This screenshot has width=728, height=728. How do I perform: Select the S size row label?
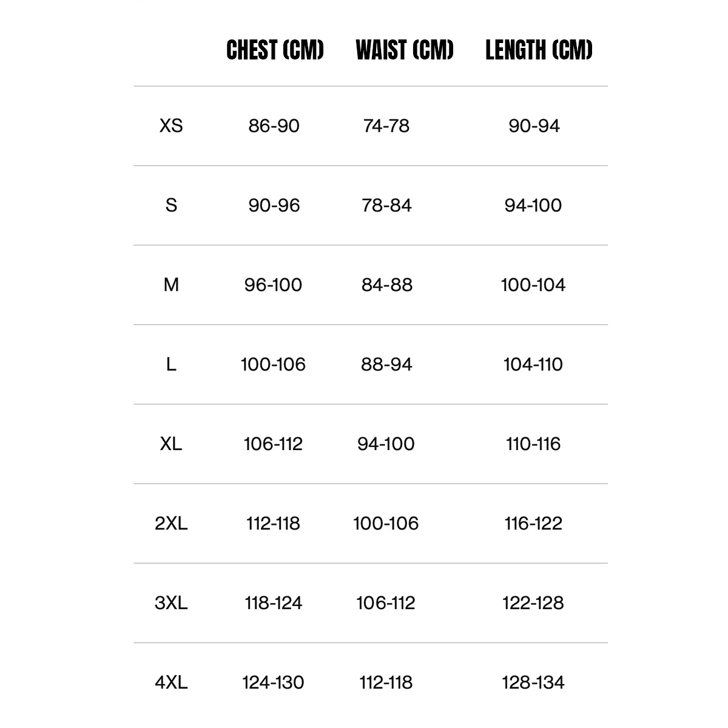tap(171, 205)
